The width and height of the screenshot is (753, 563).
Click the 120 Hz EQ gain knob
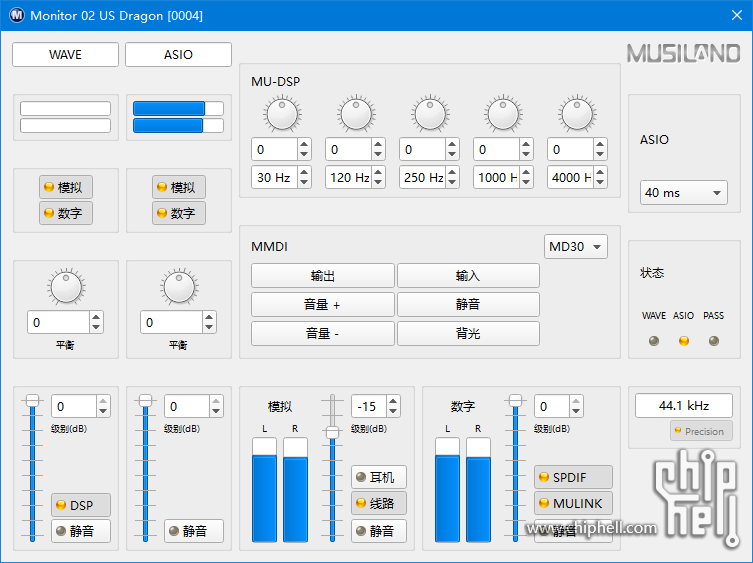pyautogui.click(x=356, y=114)
